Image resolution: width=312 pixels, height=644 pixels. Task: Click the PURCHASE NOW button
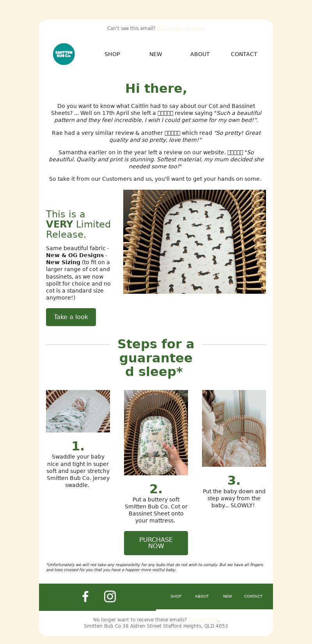(x=156, y=543)
